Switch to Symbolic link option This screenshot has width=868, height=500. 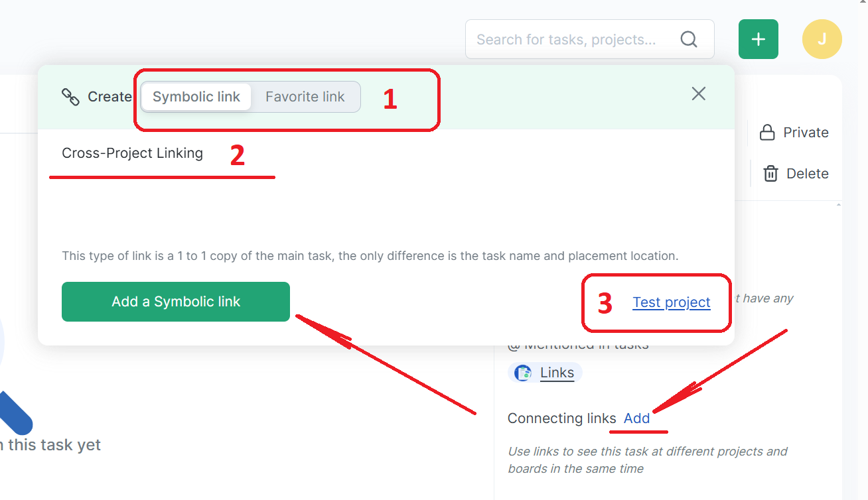click(x=196, y=97)
